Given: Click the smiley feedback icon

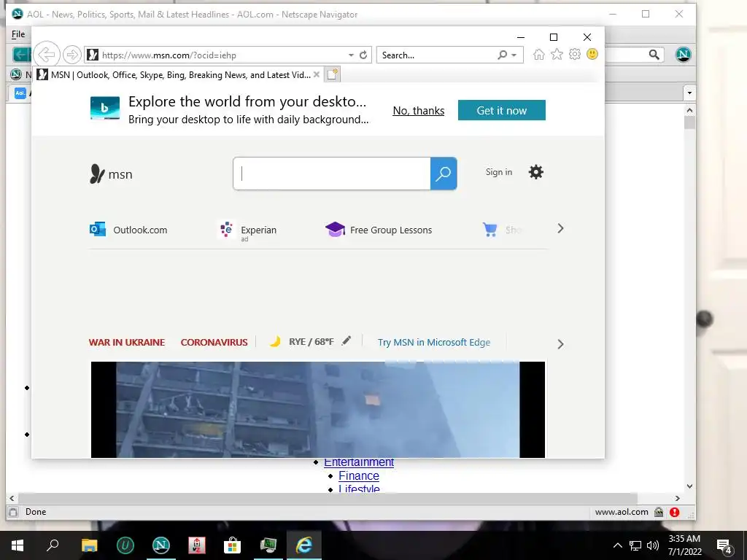Looking at the screenshot, I should pos(592,54).
